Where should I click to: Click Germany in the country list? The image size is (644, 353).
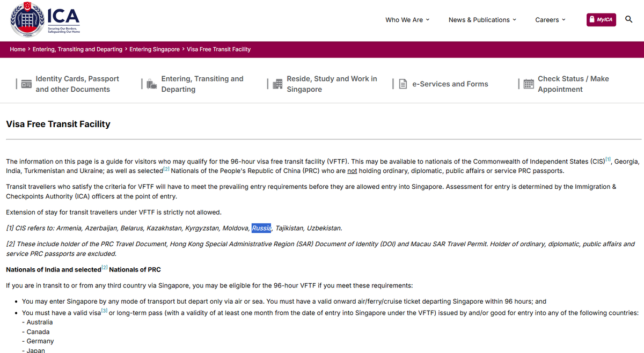(x=40, y=341)
